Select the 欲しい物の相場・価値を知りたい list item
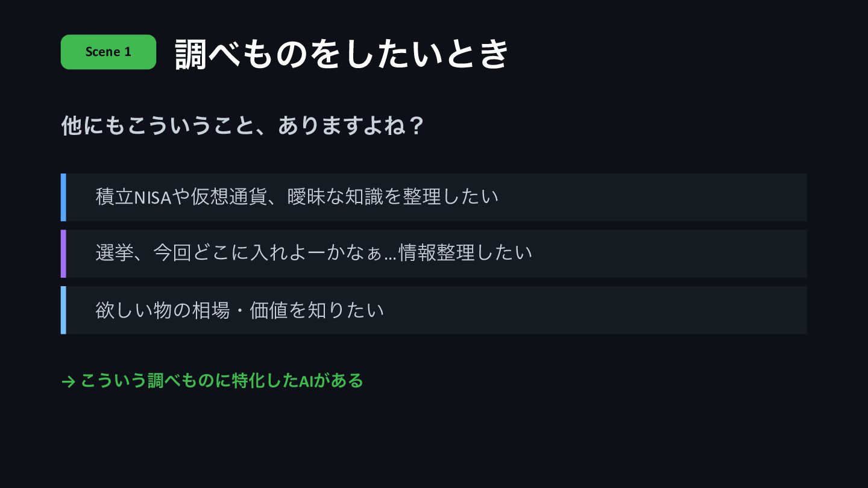This screenshot has width=868, height=488. [434, 310]
